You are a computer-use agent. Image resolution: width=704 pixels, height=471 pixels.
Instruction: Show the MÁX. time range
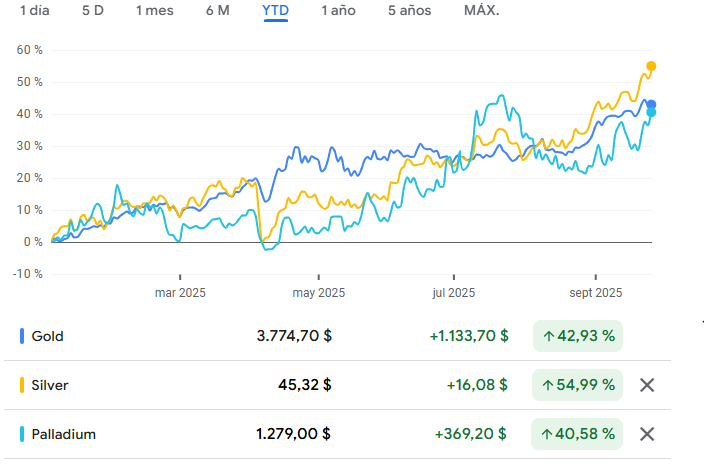coord(482,11)
